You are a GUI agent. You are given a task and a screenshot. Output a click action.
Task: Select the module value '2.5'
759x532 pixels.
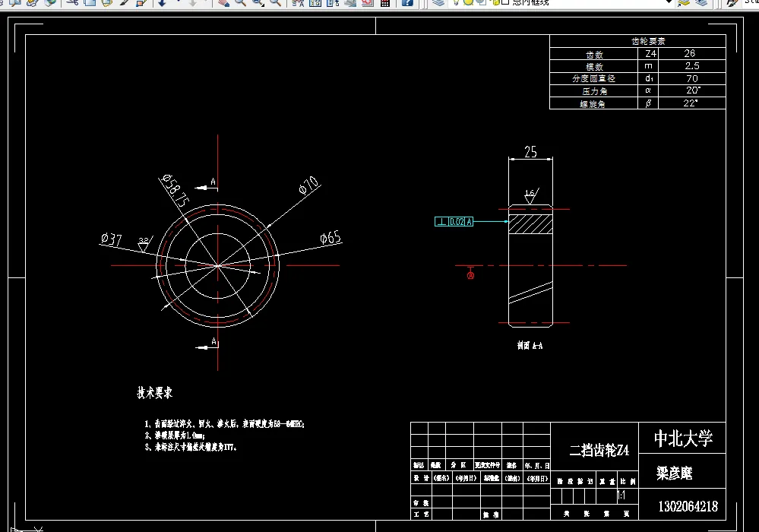[692, 66]
